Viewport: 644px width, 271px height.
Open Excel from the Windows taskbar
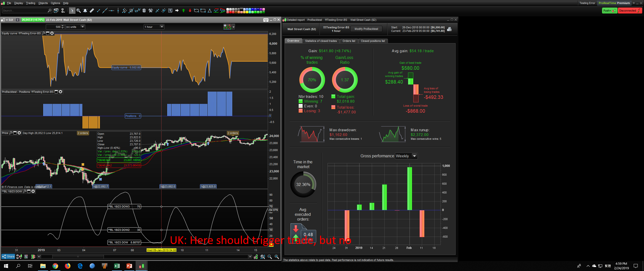tap(117, 266)
